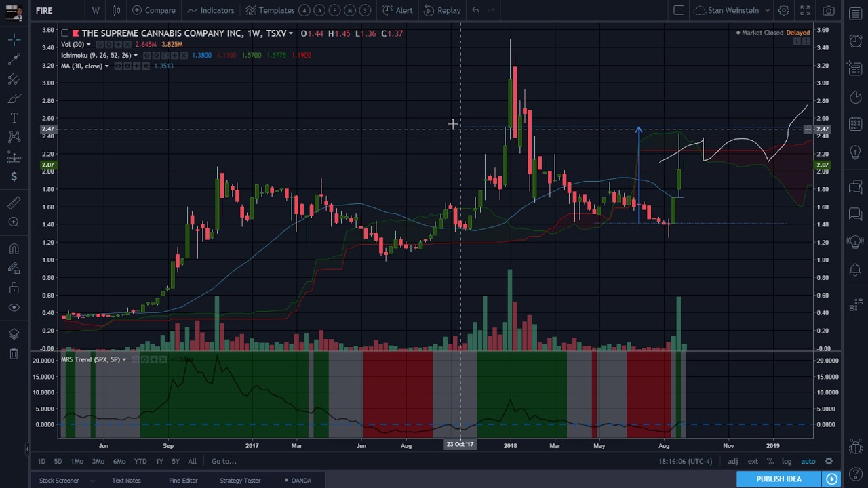Select the crosshair cursor tool
The image size is (868, 488).
(14, 39)
